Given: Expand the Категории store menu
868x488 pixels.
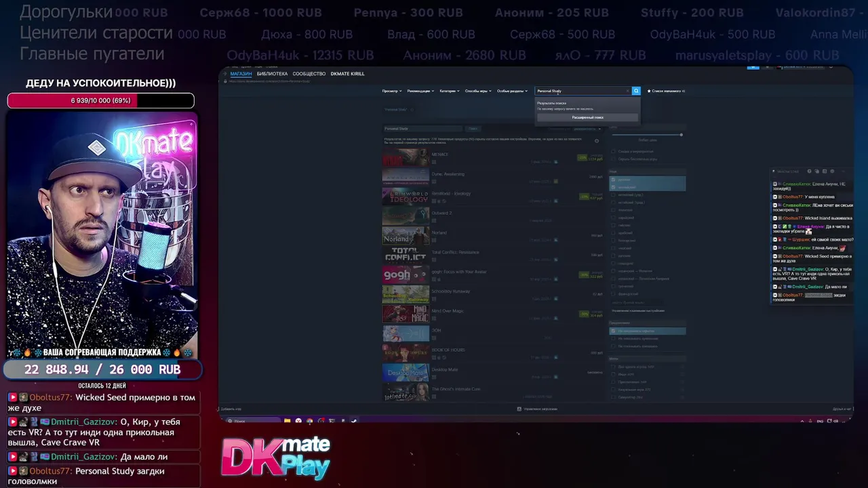Looking at the screenshot, I should [450, 91].
